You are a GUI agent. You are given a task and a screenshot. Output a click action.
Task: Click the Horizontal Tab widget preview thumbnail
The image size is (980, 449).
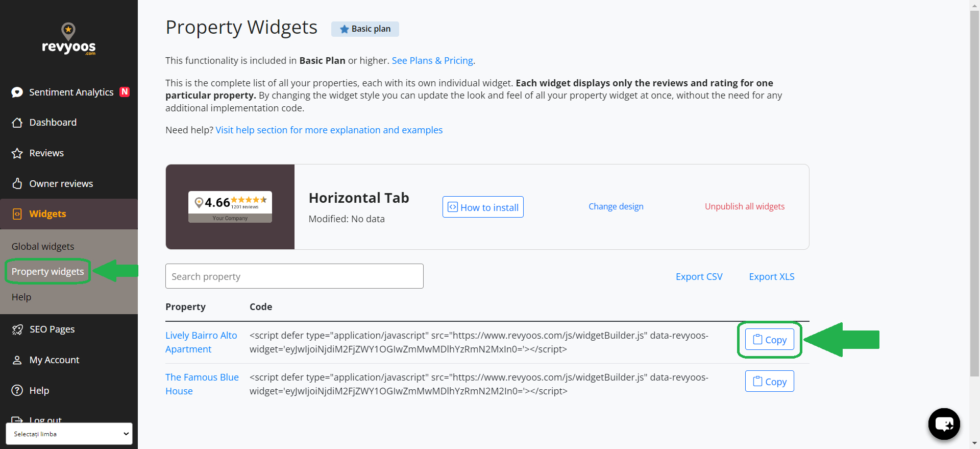230,207
